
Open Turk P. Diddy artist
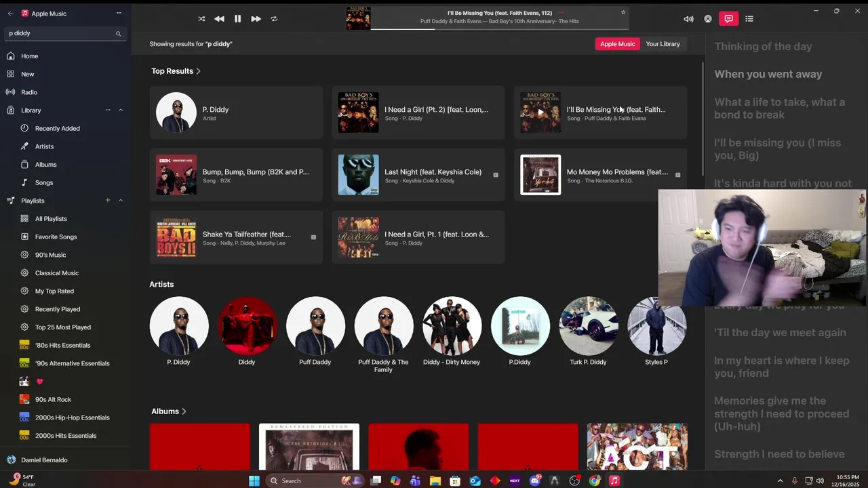[588, 326]
